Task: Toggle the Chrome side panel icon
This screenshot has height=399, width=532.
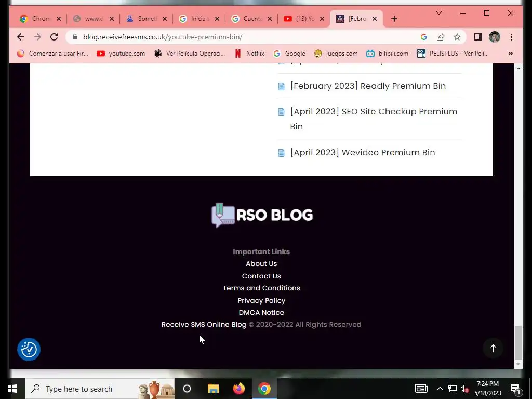Action: (x=478, y=37)
